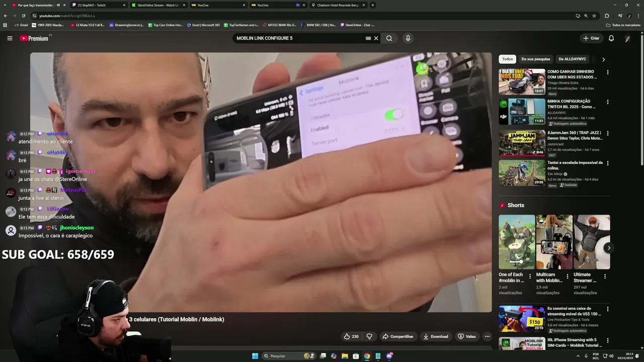Open the JammJam 360 TRAP JAZZ video title
This screenshot has width=644, height=362.
(575, 135)
